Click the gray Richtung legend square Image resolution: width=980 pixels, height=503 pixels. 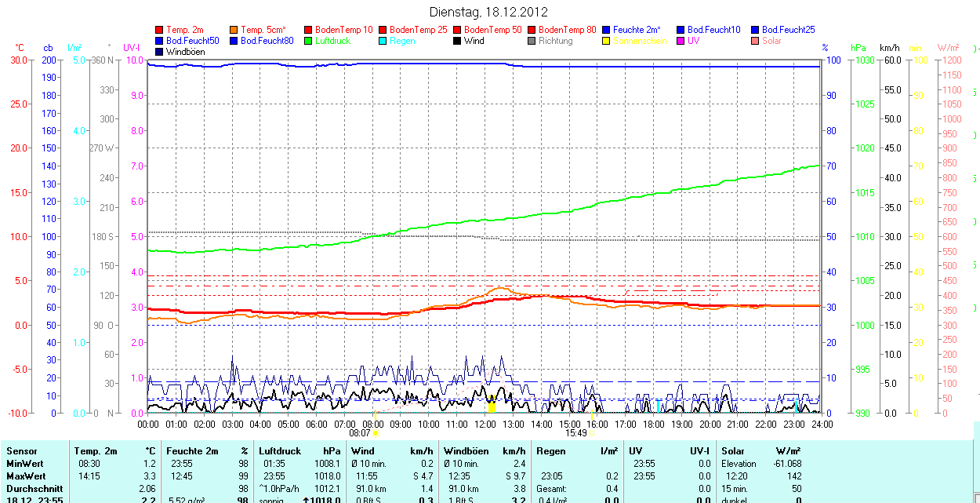coord(532,41)
